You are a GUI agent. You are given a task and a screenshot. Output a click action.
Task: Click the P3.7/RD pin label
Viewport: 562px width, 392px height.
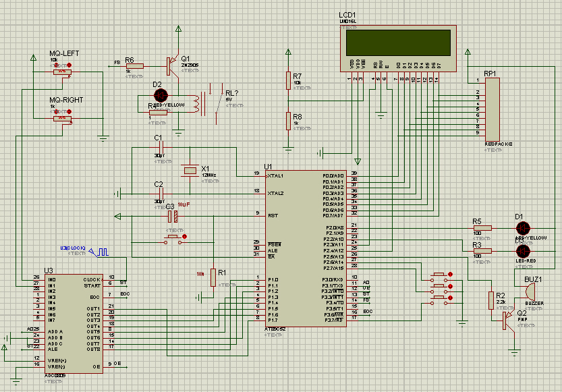click(x=334, y=320)
